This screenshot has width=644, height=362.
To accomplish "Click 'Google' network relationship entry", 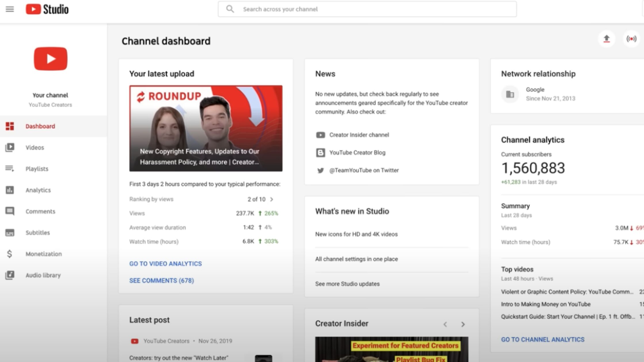I will pyautogui.click(x=535, y=90).
